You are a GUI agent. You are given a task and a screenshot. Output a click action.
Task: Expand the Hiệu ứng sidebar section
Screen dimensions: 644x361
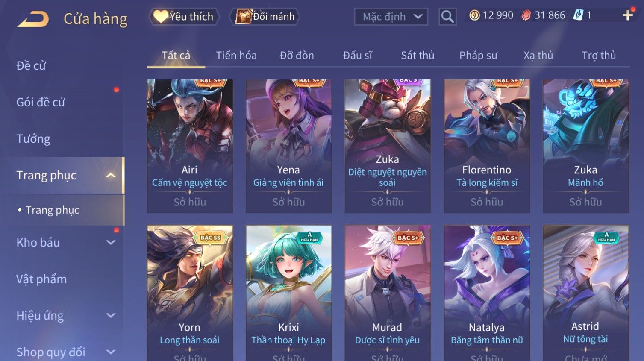coord(110,316)
